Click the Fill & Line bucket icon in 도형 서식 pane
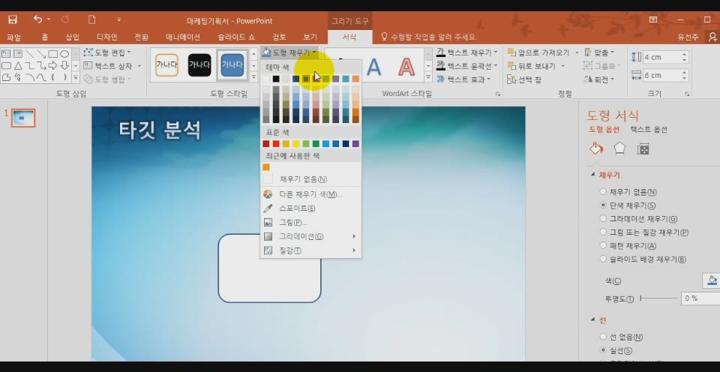This screenshot has width=720, height=372. click(x=596, y=149)
